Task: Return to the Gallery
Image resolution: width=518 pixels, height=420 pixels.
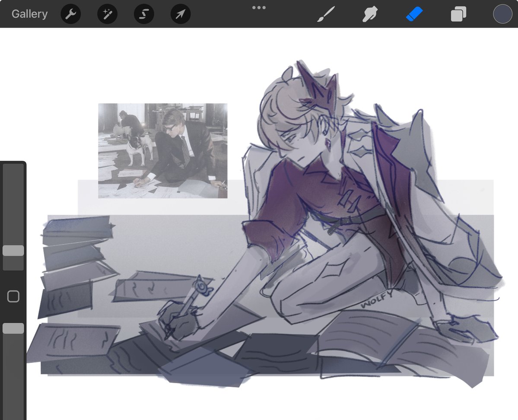Action: click(x=29, y=14)
